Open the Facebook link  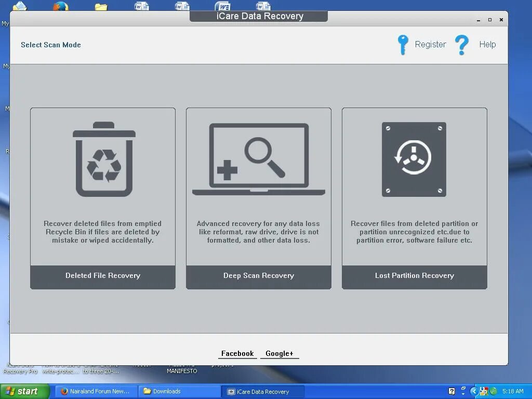237,353
